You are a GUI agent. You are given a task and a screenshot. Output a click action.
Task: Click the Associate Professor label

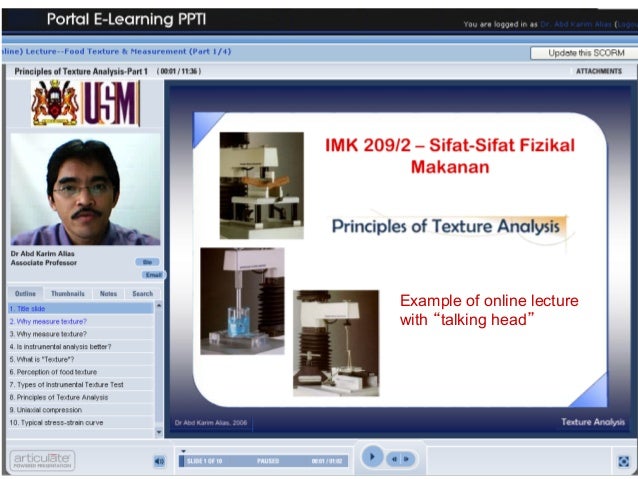pyautogui.click(x=44, y=263)
